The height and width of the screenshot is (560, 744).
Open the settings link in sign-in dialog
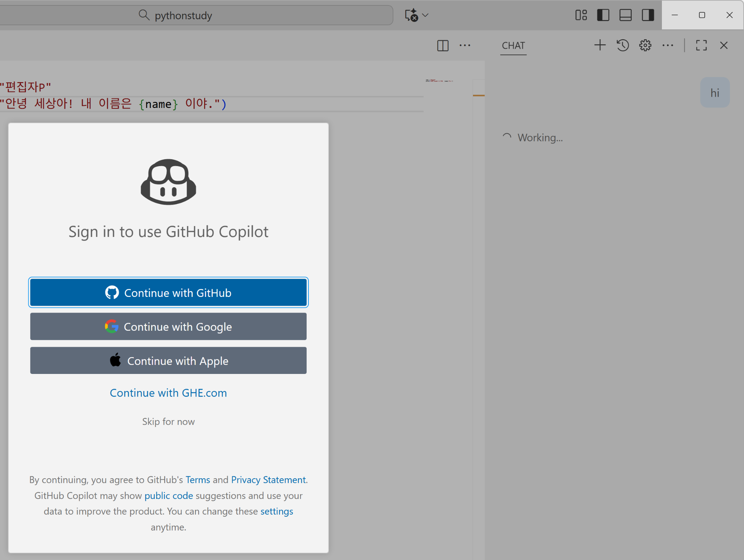coord(277,511)
